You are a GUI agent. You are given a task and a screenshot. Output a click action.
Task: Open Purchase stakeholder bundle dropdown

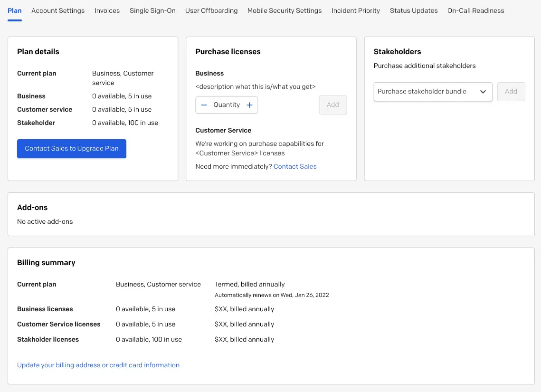pos(433,92)
